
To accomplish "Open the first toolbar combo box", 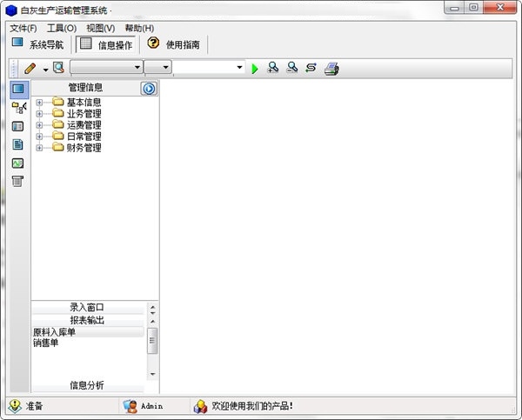I will point(106,67).
